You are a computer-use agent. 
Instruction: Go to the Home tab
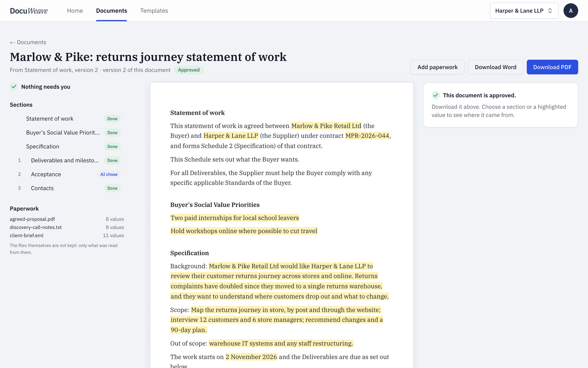(75, 11)
